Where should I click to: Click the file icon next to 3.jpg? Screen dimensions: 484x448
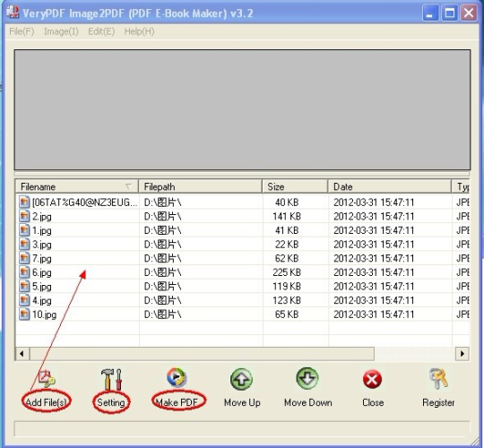24,244
